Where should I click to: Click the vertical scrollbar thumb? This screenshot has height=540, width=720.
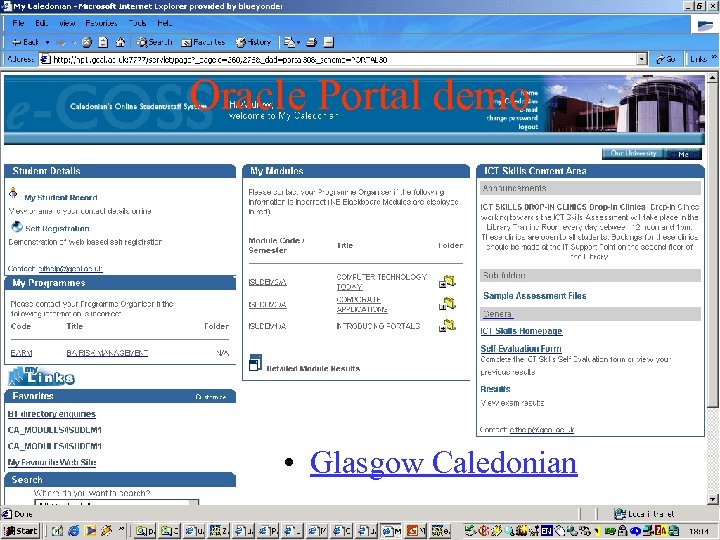click(712, 245)
